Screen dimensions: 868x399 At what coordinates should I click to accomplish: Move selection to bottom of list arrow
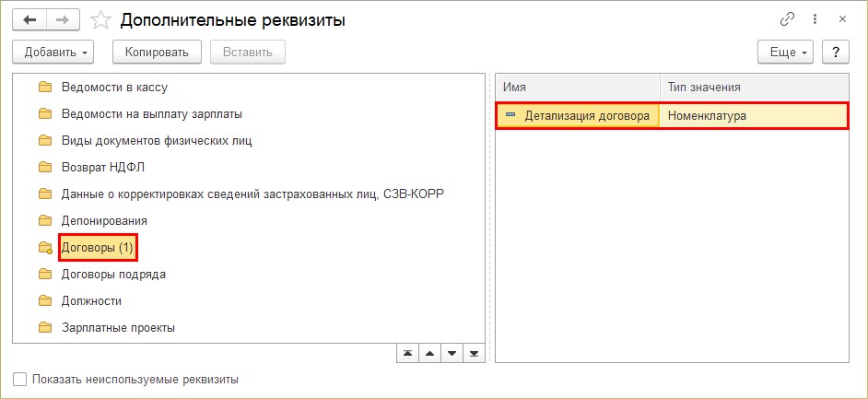coord(474,353)
